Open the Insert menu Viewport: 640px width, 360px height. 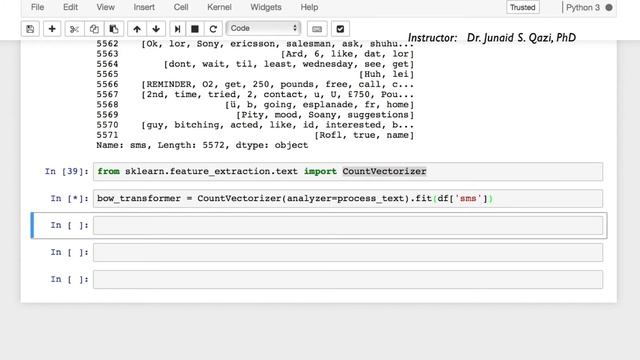click(144, 7)
